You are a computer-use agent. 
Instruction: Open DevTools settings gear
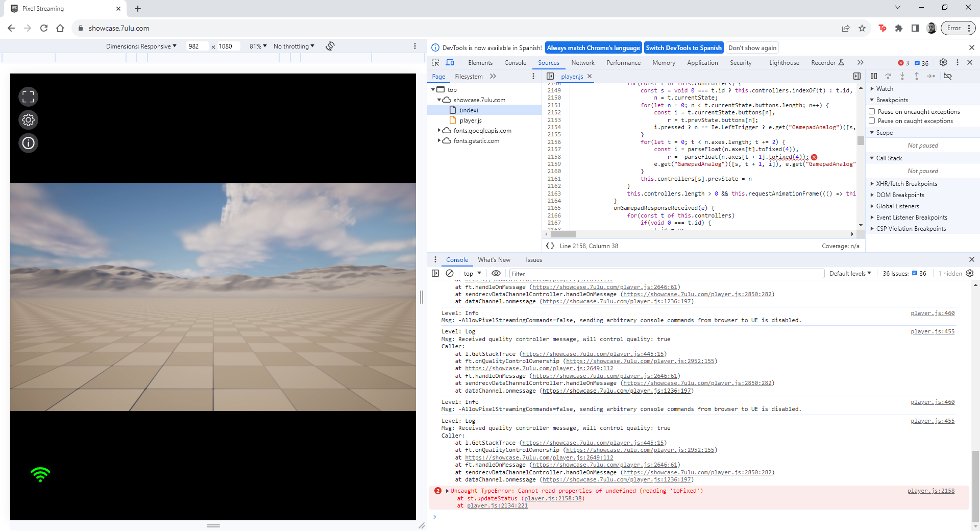[943, 62]
